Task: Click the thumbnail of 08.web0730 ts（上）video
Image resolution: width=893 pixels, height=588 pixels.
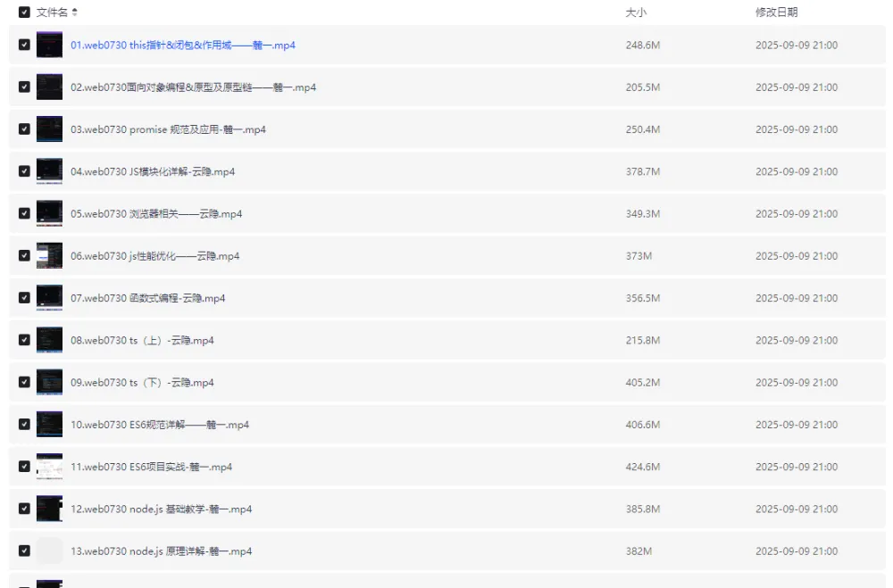Action: (49, 340)
